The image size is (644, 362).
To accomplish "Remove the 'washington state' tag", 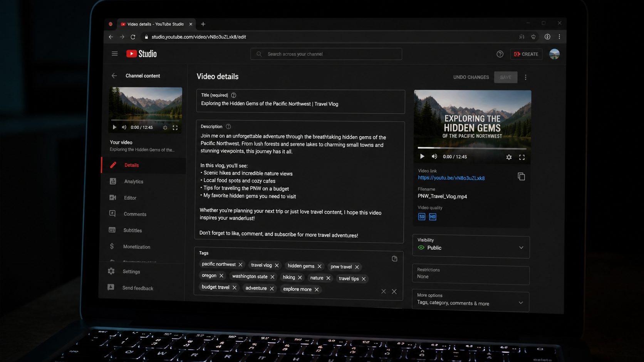I will [x=272, y=277].
